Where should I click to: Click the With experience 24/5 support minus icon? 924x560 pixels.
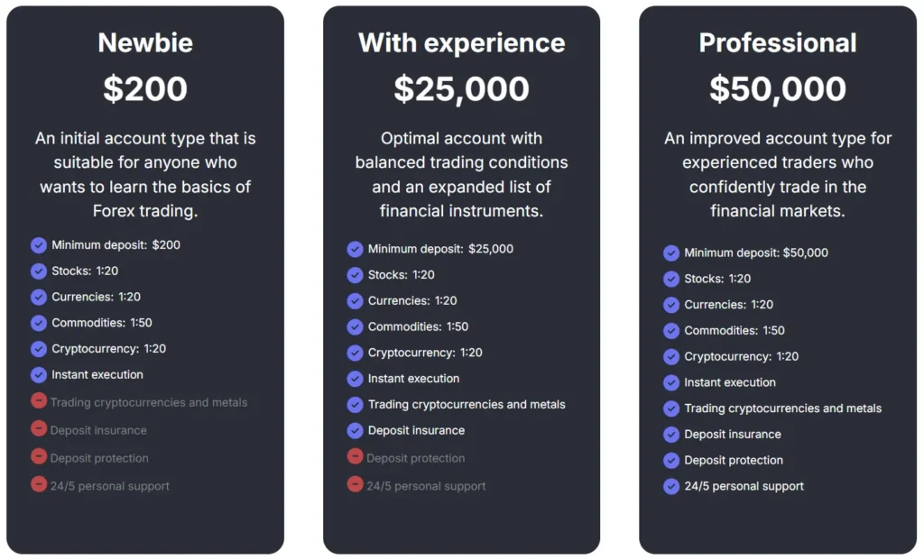click(x=356, y=485)
